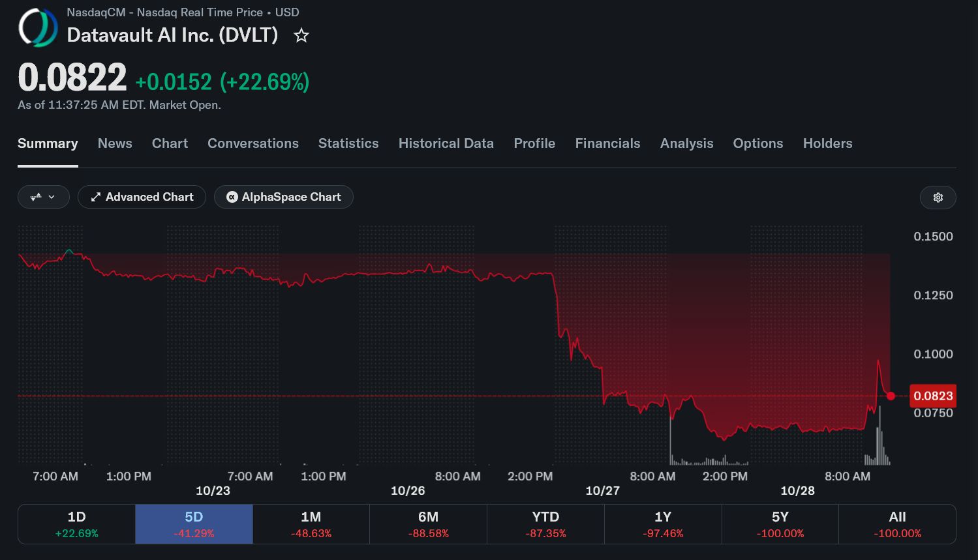Open the Conversations tab
This screenshot has width=978, height=560.
click(x=253, y=143)
